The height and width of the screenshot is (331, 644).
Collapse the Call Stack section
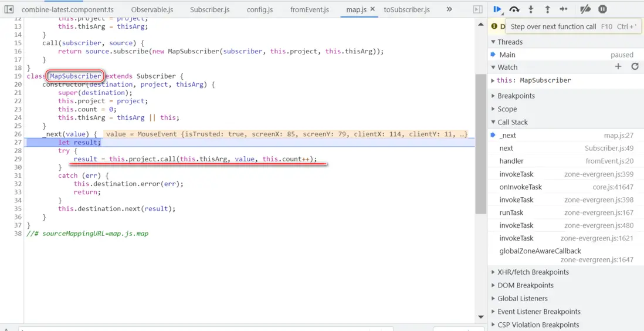pos(513,122)
